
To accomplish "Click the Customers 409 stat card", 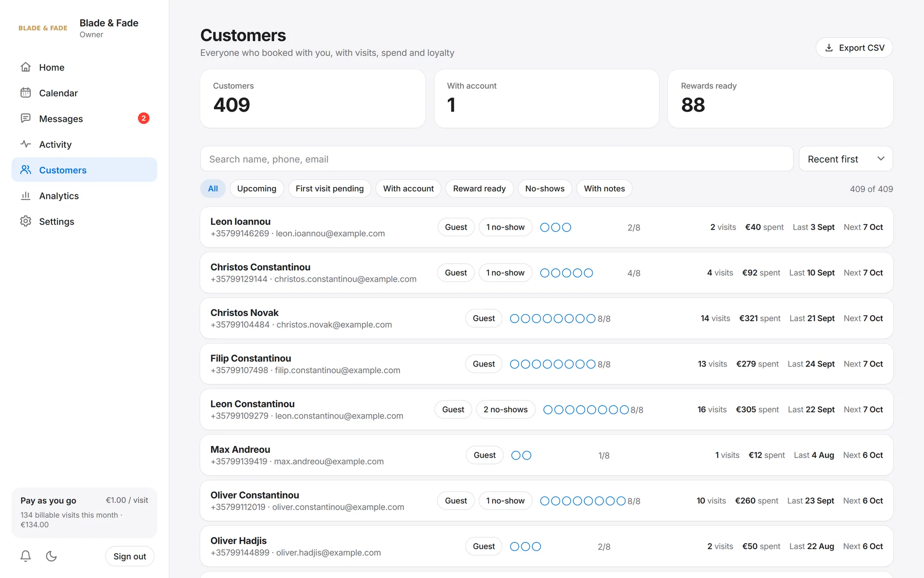I will pyautogui.click(x=313, y=99).
